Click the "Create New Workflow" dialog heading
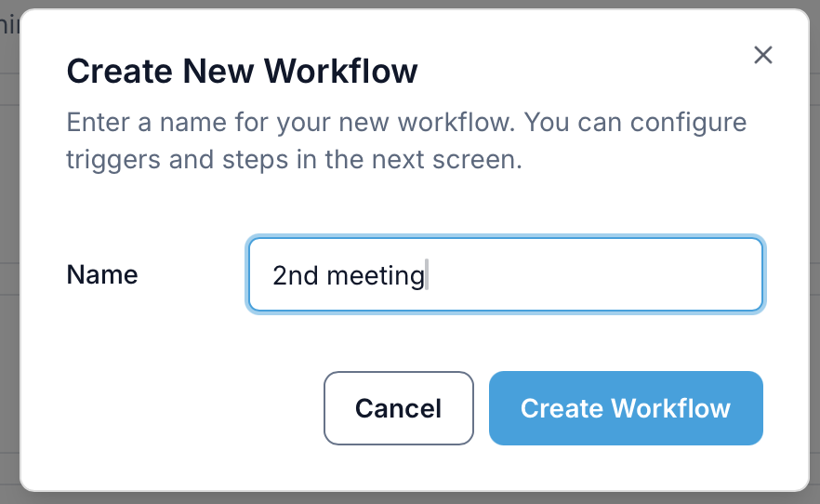This screenshot has height=504, width=820. [x=242, y=71]
